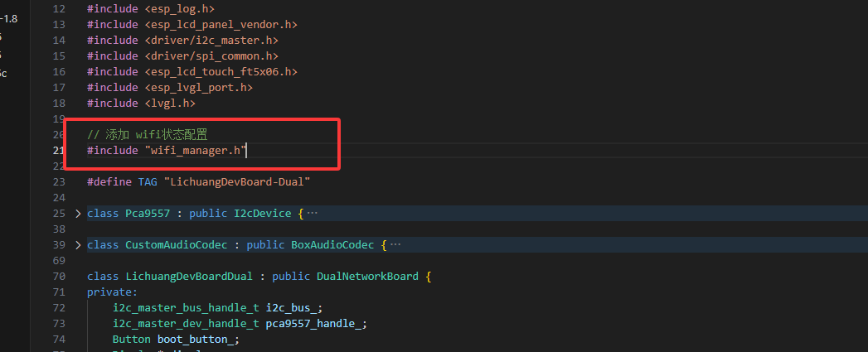The image size is (868, 352).
Task: Select line number 23 in gutter
Action: [58, 181]
